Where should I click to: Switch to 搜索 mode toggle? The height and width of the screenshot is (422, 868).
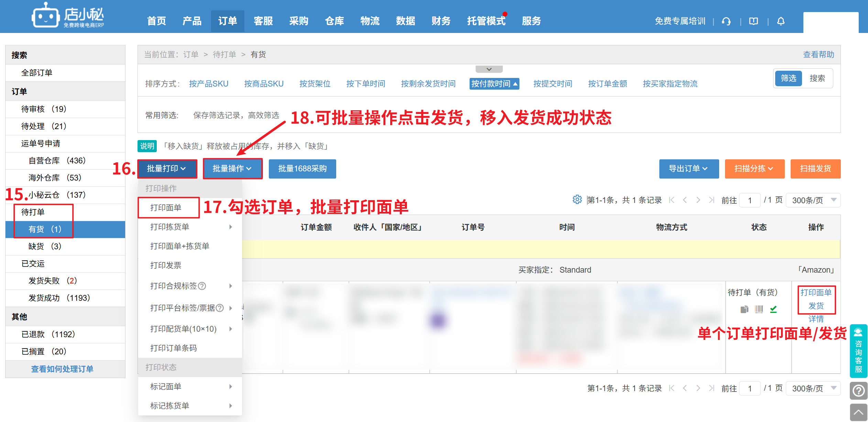coord(817,78)
